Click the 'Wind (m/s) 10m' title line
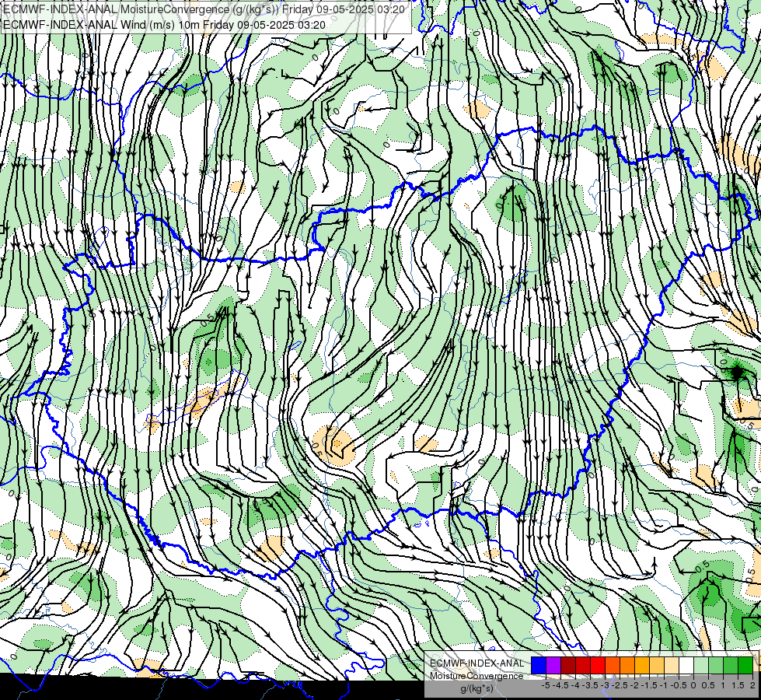The image size is (761, 700). (164, 25)
